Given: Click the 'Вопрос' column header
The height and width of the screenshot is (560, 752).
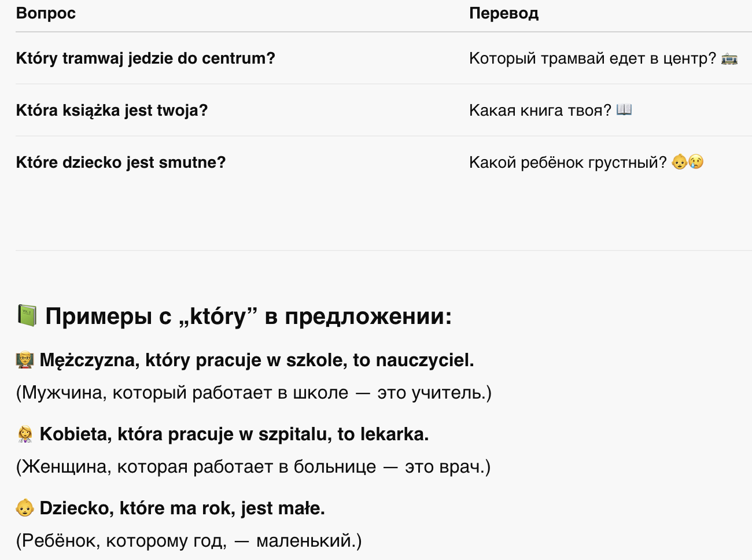Looking at the screenshot, I should coord(46,13).
